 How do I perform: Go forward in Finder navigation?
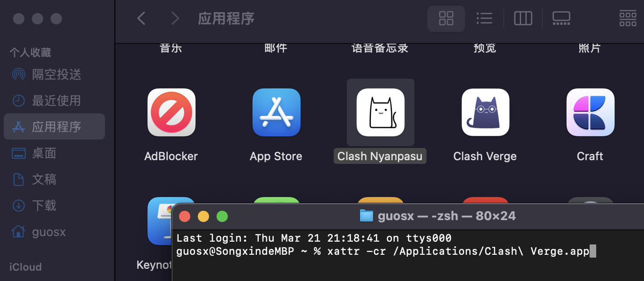tap(175, 18)
